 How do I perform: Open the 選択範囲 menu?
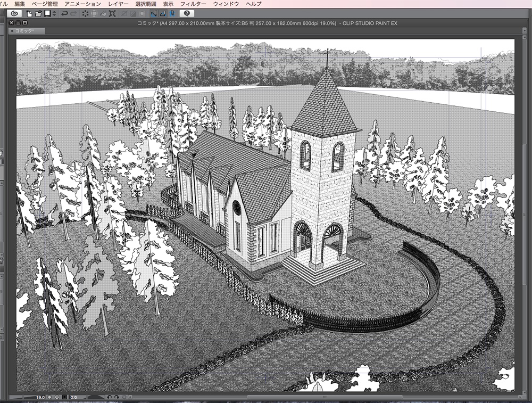(146, 4)
